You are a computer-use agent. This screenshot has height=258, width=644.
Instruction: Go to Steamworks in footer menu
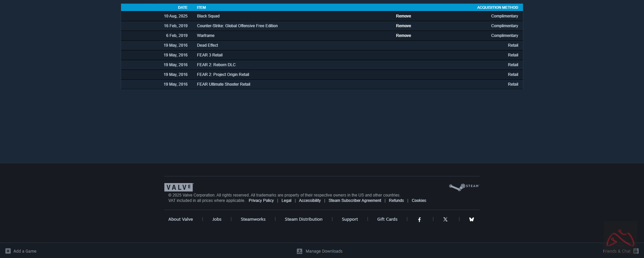(x=253, y=219)
